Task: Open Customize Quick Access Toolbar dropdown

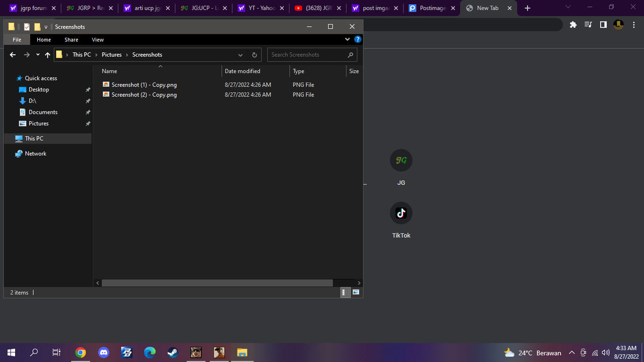Action: 46,27
